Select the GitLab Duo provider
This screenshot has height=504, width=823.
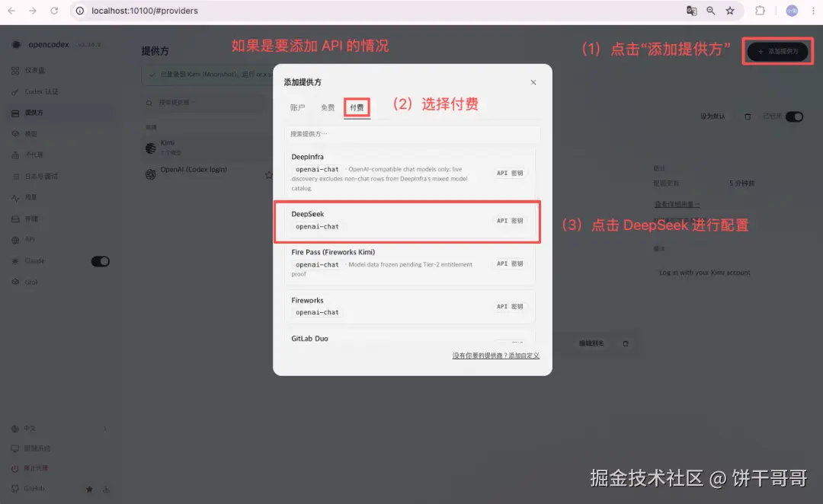pyautogui.click(x=410, y=337)
